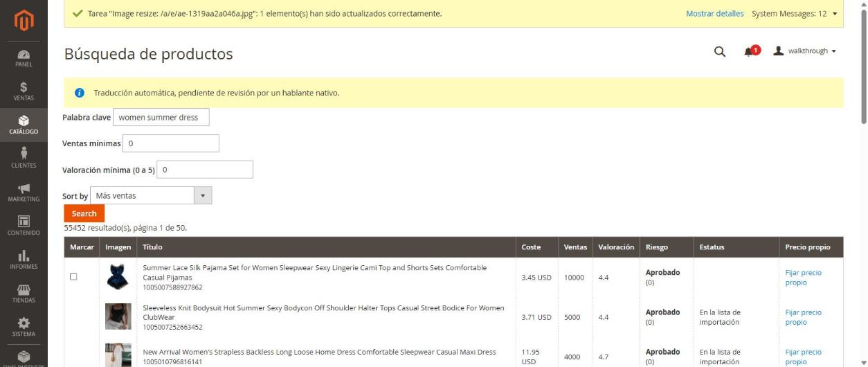Click the Título column header
This screenshot has width=868, height=367.
point(327,247)
